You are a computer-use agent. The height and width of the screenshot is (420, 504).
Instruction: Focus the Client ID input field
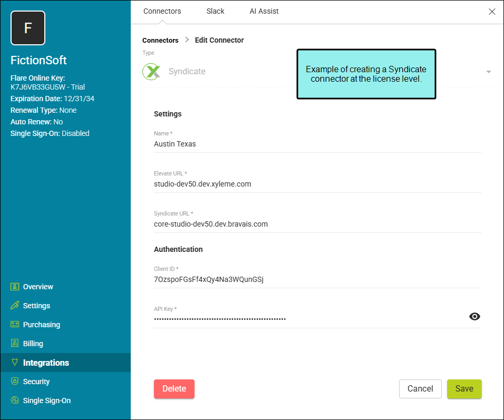pyautogui.click(x=317, y=280)
